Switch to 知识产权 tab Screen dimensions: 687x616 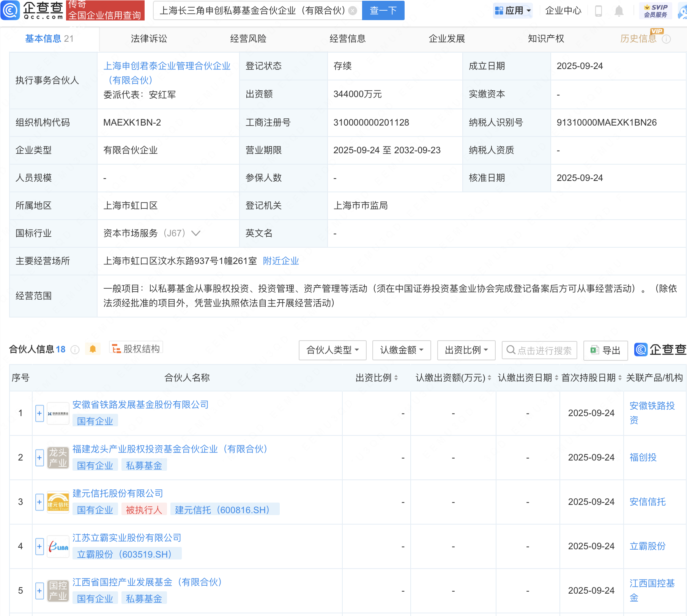(546, 39)
